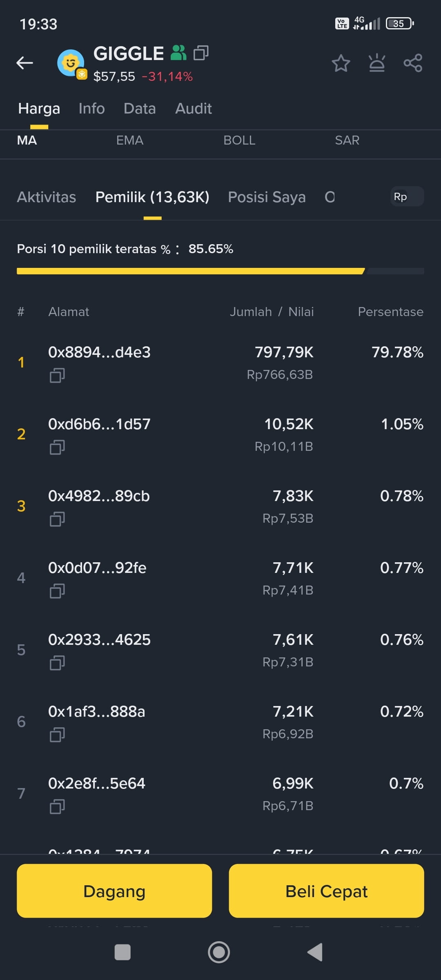Tap the Beli Cepat button

(x=326, y=891)
